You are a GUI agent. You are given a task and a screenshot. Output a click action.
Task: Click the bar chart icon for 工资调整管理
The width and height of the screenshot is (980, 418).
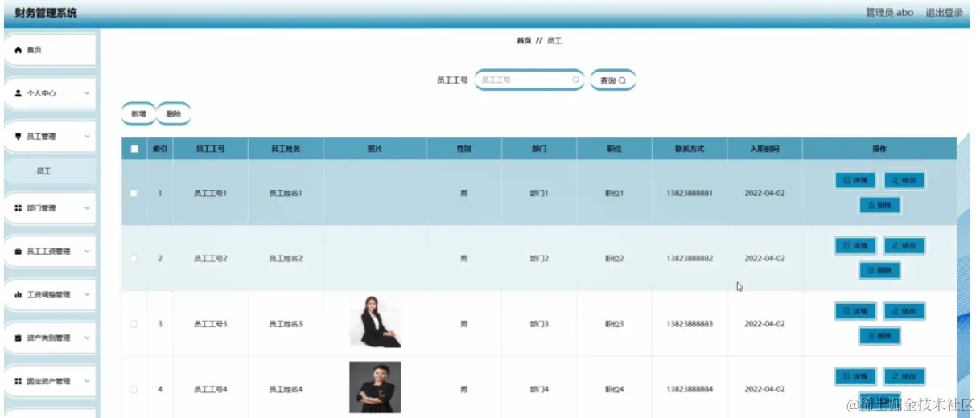click(x=18, y=295)
